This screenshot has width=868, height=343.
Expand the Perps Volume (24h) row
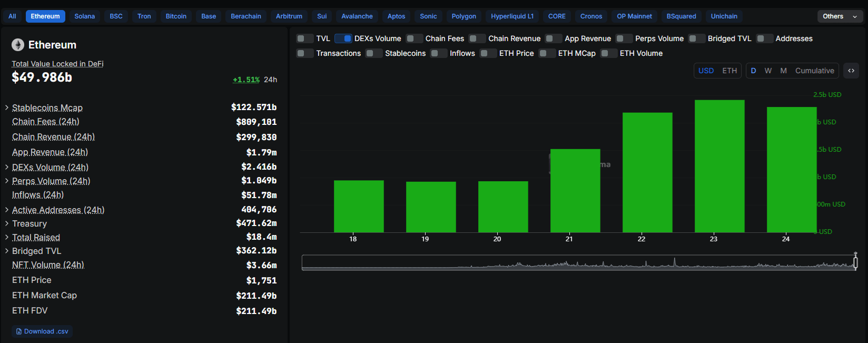click(x=7, y=181)
